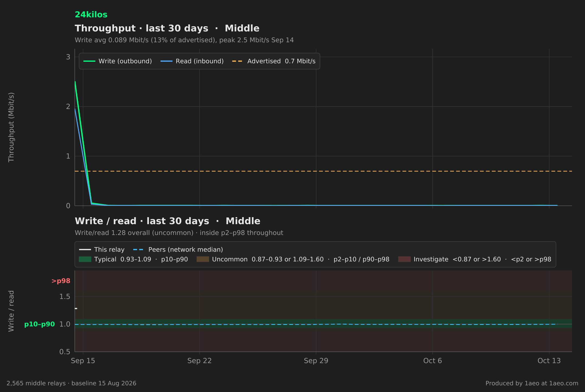Click the orange dashed Advertised legend swatch

click(x=237, y=61)
